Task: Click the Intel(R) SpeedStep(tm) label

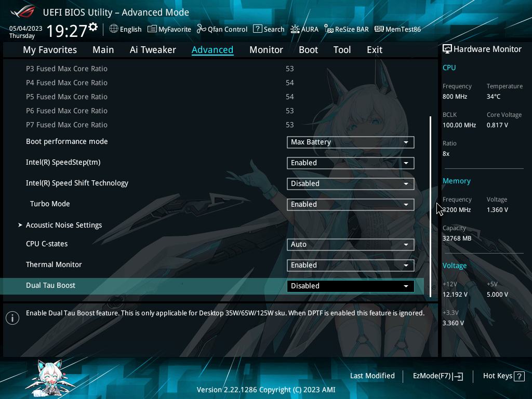Action: coord(63,162)
